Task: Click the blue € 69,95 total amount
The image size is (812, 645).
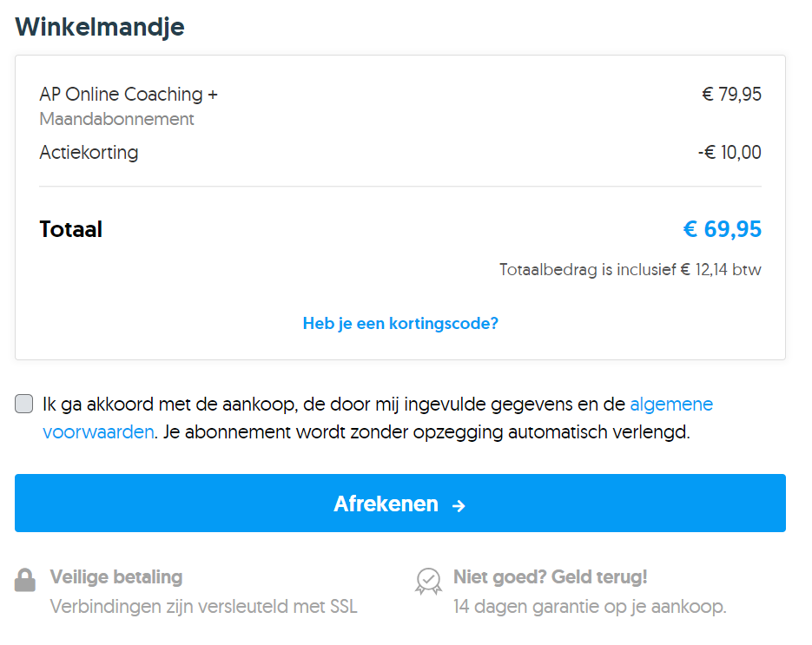Action: (x=722, y=229)
